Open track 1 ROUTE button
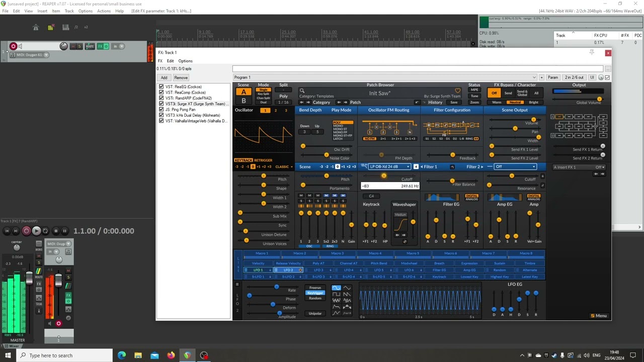 click(x=90, y=46)
